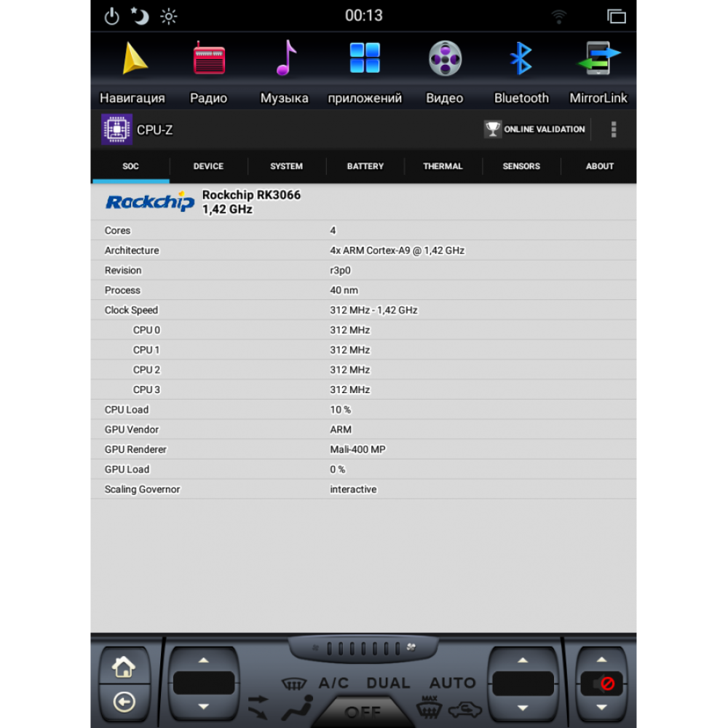Go to Home screen button
728x728 pixels.
pyautogui.click(x=124, y=667)
